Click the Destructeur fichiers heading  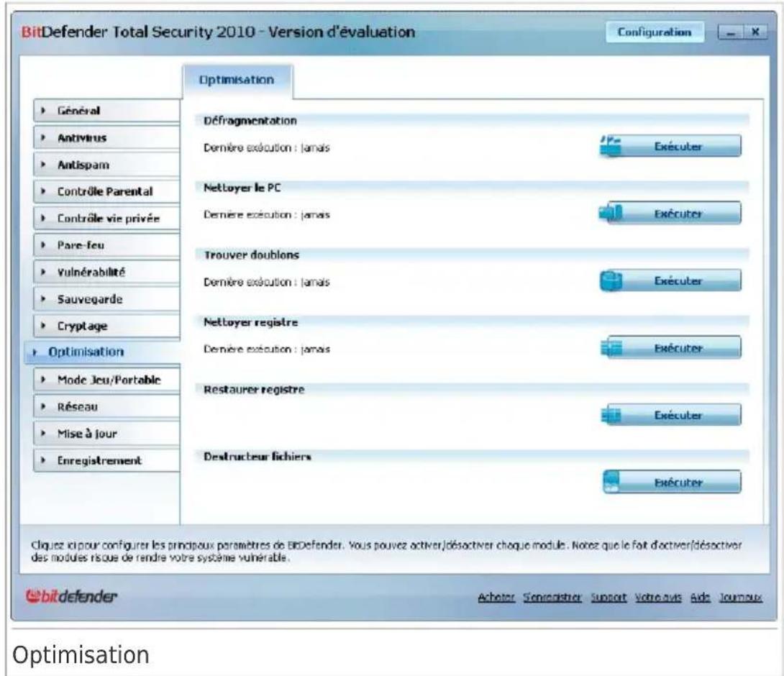point(257,457)
